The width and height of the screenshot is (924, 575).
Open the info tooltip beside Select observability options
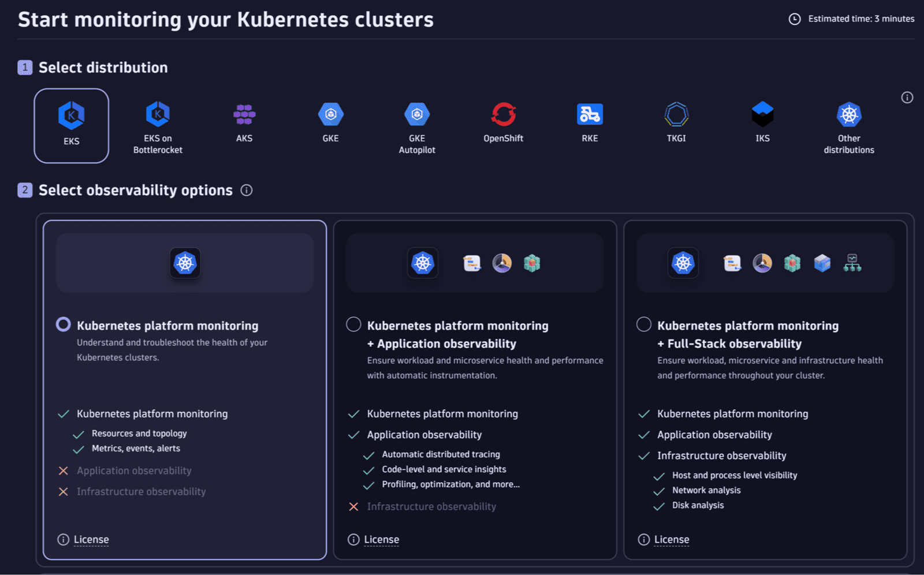click(x=247, y=190)
